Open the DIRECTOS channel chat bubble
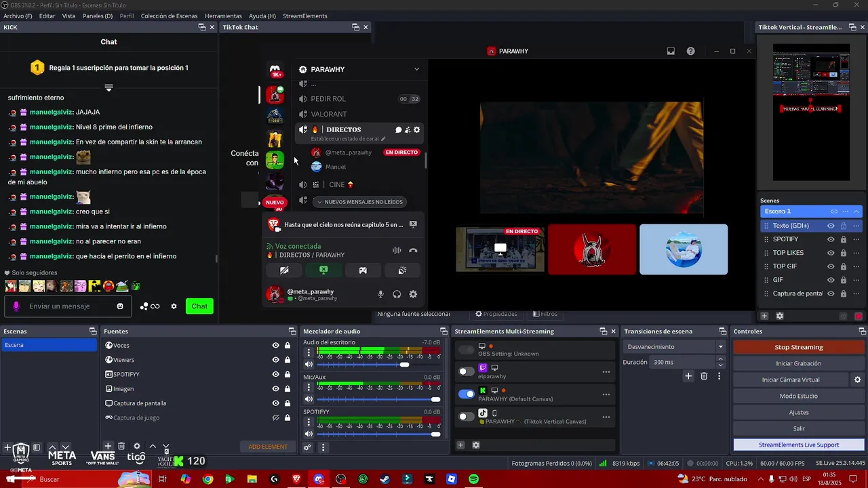 click(x=399, y=129)
